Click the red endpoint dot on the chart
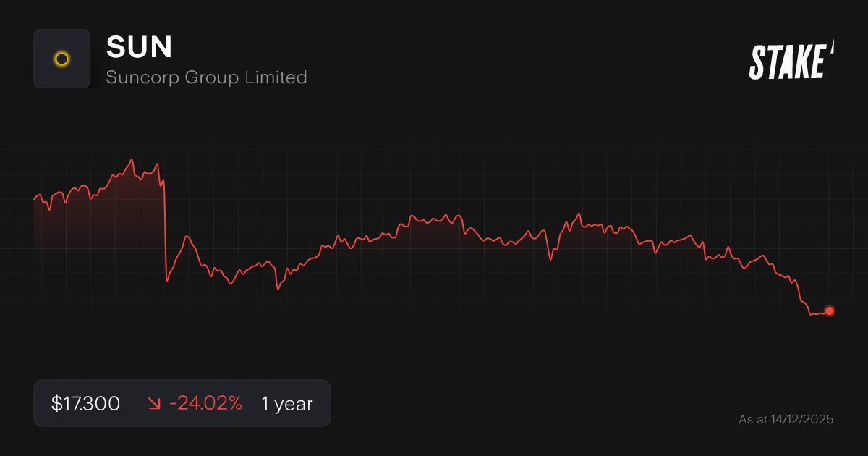868x456 pixels. (830, 311)
